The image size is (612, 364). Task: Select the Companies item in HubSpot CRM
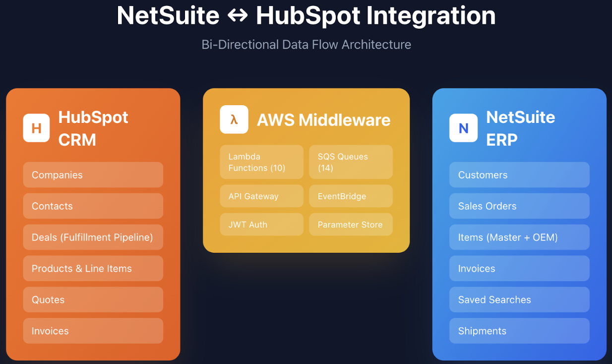[93, 175]
